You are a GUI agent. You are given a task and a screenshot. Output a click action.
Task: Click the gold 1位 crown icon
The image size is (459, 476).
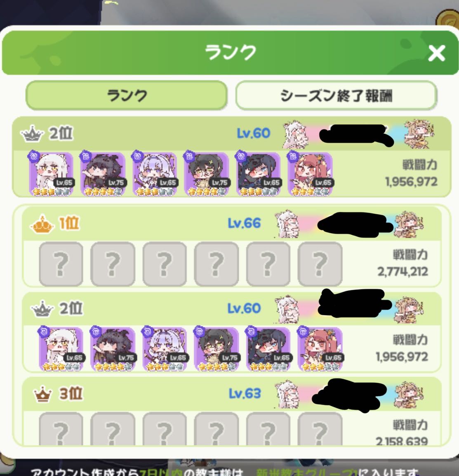42,224
